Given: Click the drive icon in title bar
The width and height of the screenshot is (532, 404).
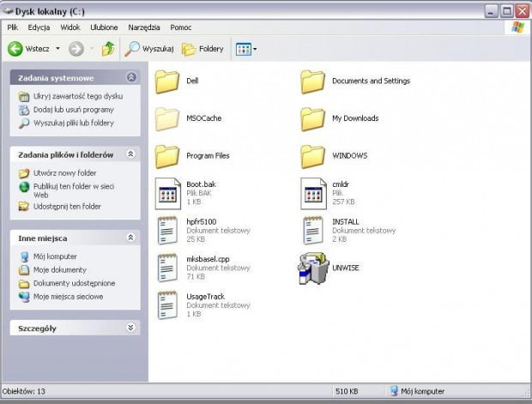Looking at the screenshot, I should (x=8, y=11).
